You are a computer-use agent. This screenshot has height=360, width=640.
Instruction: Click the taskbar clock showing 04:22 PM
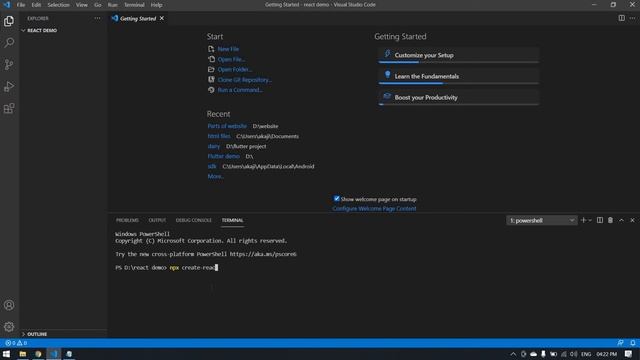point(607,354)
